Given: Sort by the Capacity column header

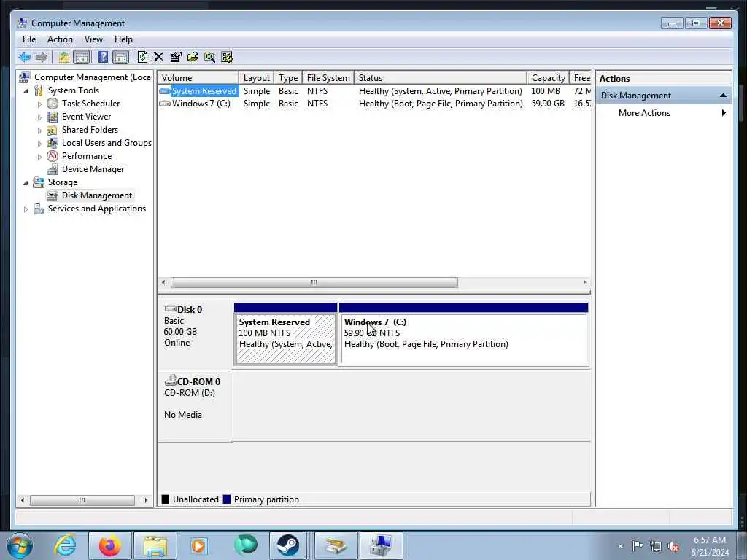Looking at the screenshot, I should [x=549, y=77].
